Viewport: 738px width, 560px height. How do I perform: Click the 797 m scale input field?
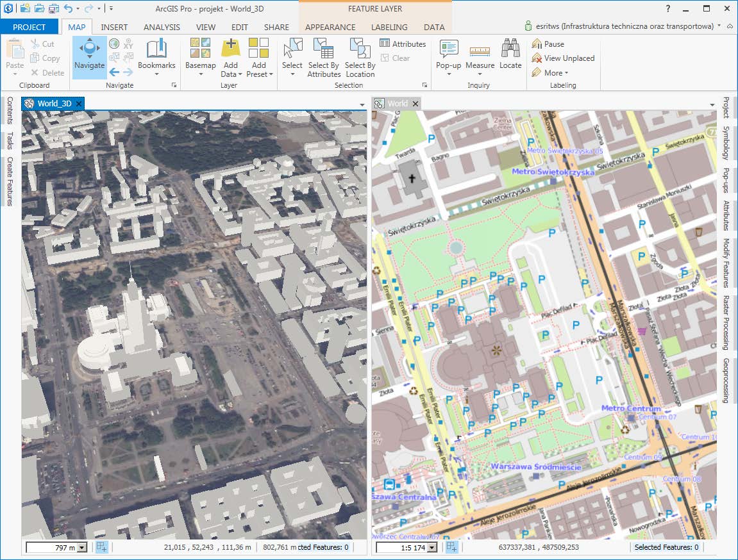(52, 547)
